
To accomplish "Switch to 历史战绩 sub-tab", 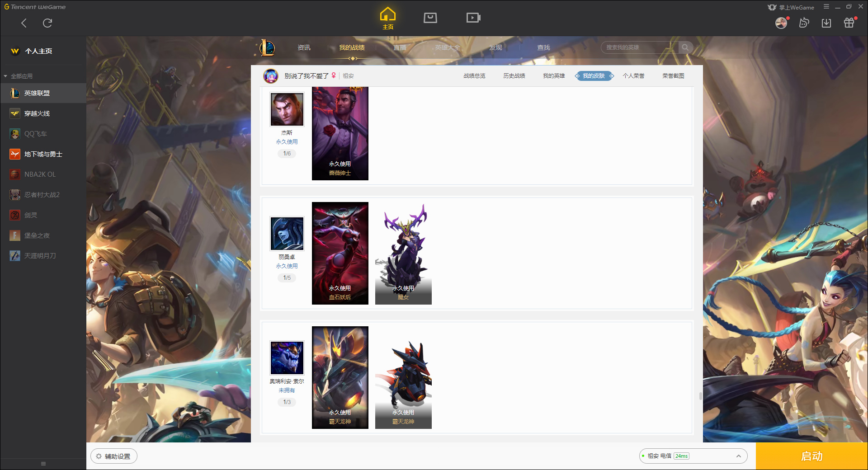I will tap(514, 76).
